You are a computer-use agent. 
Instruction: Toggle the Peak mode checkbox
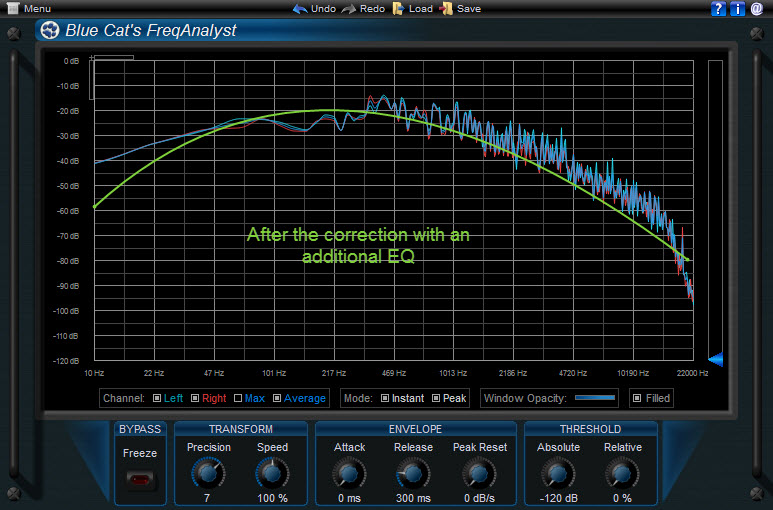436,398
